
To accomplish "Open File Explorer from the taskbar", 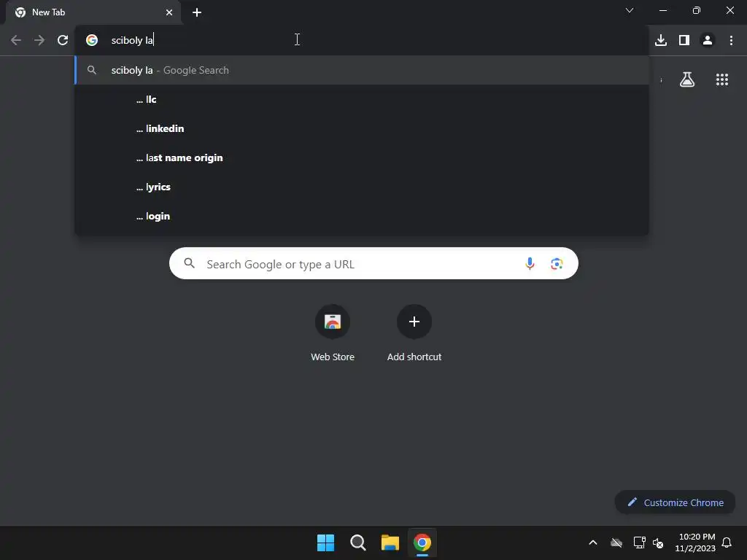I will 390,542.
